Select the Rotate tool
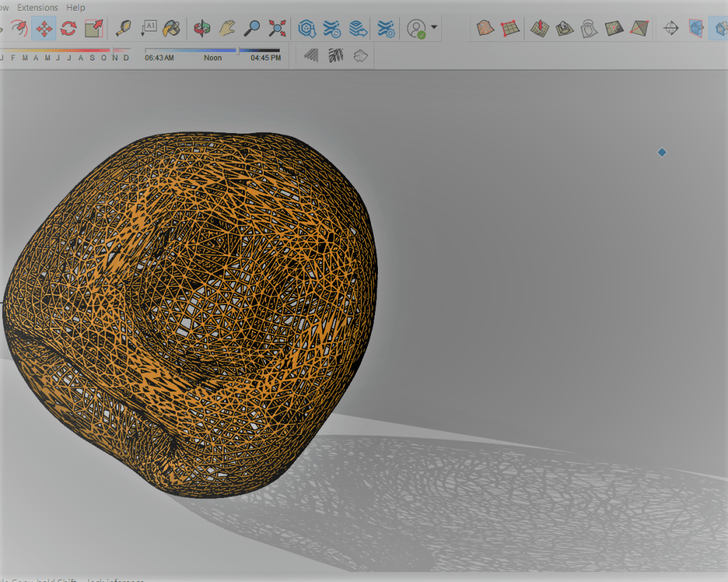Image resolution: width=728 pixels, height=582 pixels. tap(68, 28)
